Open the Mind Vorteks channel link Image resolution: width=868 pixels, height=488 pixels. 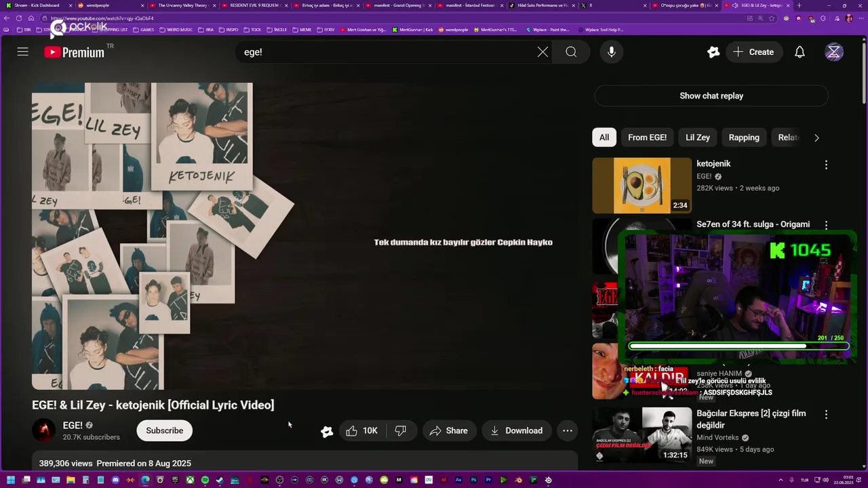718,438
